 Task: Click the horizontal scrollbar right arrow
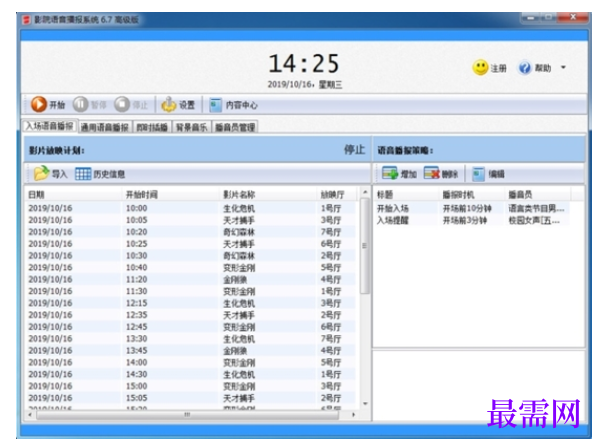click(x=353, y=415)
